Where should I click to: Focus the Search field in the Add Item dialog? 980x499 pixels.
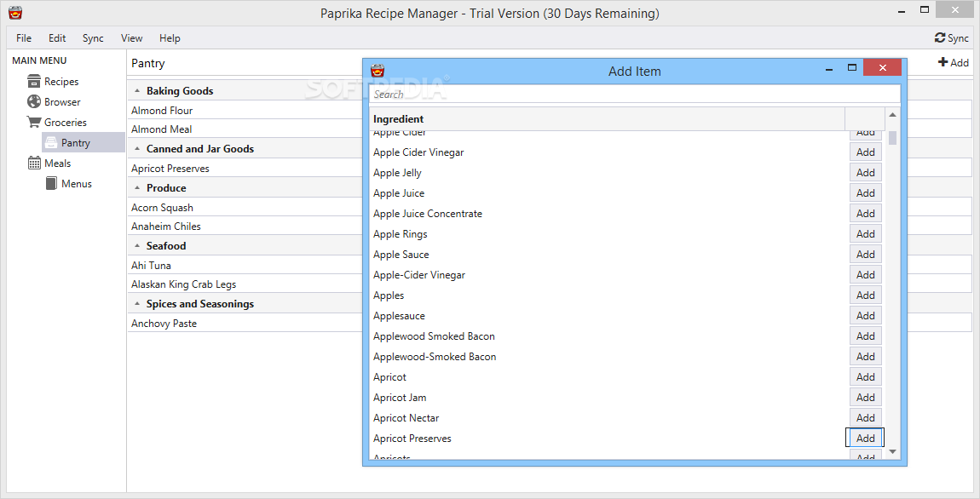[634, 95]
